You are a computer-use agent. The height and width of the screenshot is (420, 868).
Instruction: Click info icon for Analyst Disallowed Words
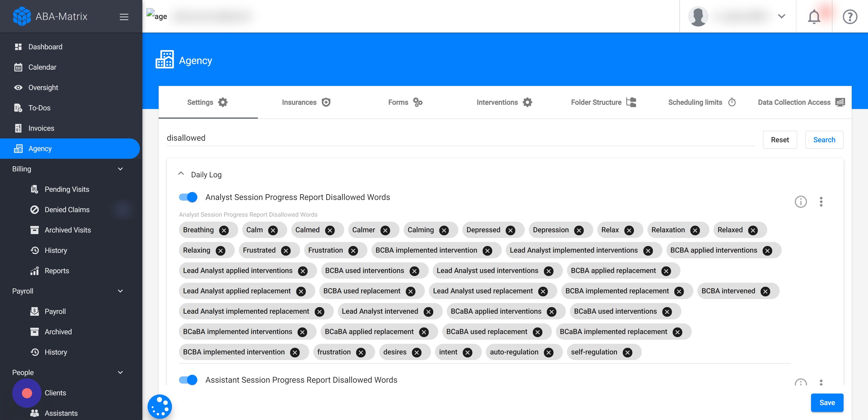click(801, 202)
